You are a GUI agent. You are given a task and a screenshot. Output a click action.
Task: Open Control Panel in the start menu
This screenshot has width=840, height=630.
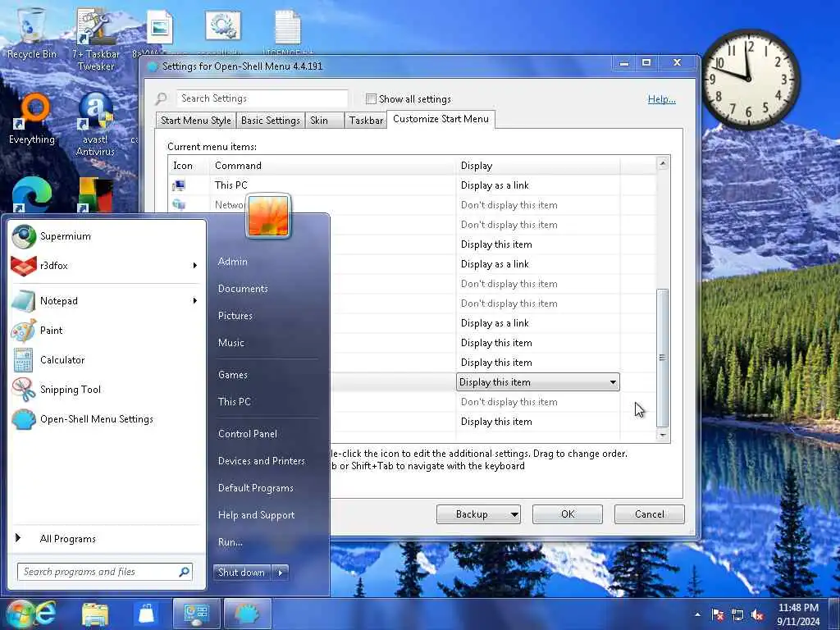(248, 434)
